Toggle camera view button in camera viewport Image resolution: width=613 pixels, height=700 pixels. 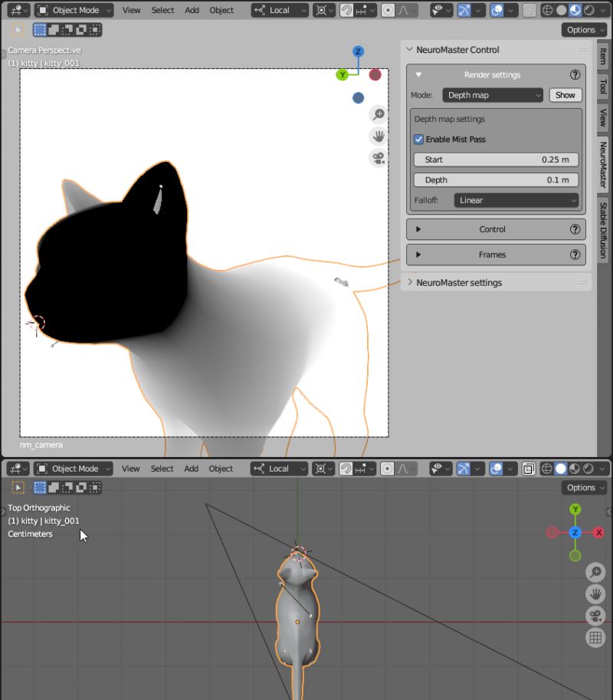(x=379, y=158)
